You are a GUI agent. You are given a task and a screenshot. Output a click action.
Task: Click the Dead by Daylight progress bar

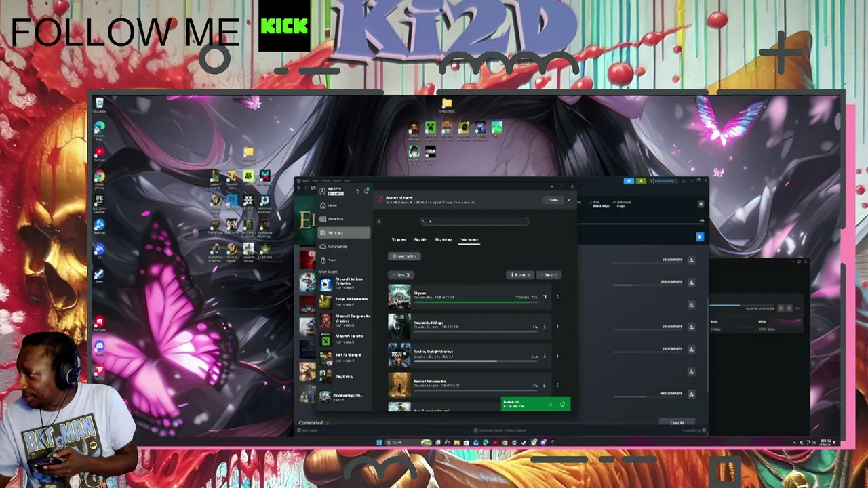pos(475,361)
